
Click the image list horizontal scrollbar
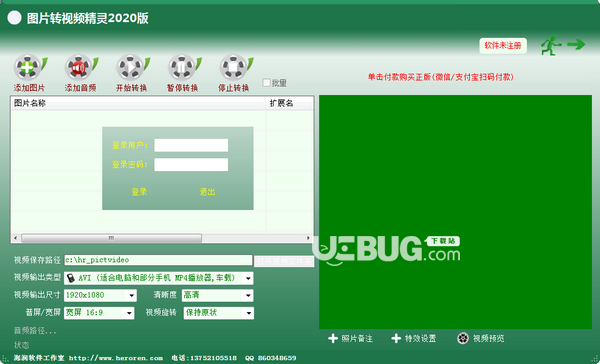pos(161,238)
